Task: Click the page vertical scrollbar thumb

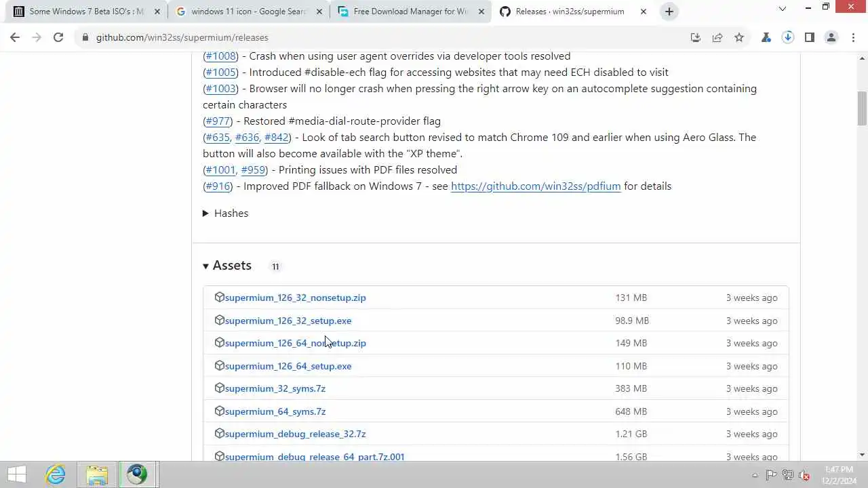Action: pyautogui.click(x=862, y=108)
